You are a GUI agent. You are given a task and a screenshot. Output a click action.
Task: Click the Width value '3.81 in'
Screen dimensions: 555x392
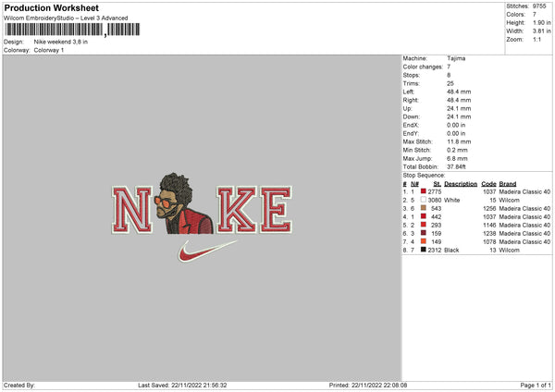click(542, 31)
